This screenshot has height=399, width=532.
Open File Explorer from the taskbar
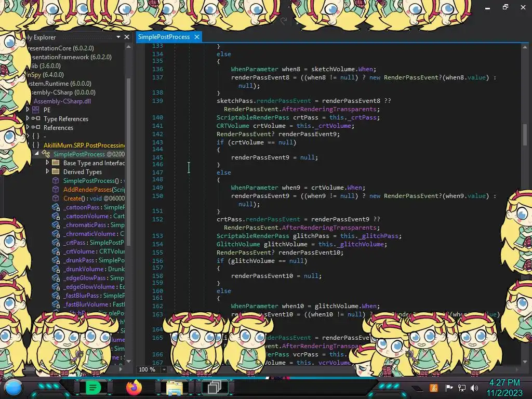174,388
